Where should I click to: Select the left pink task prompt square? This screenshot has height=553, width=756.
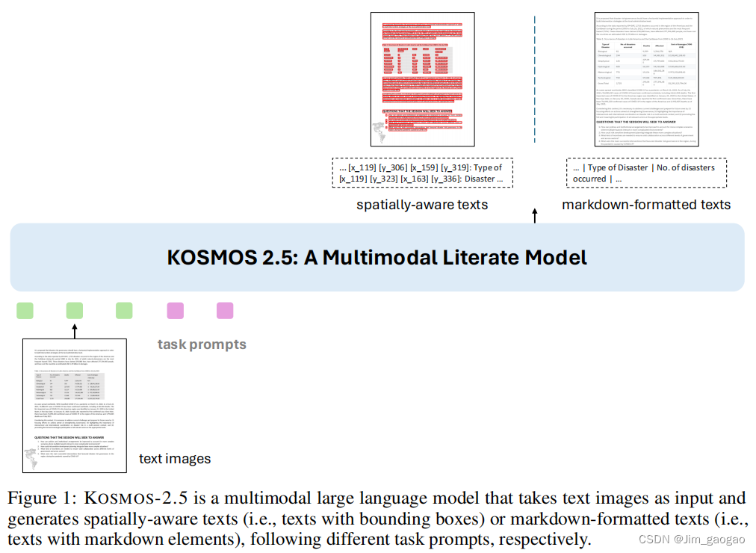(x=175, y=310)
